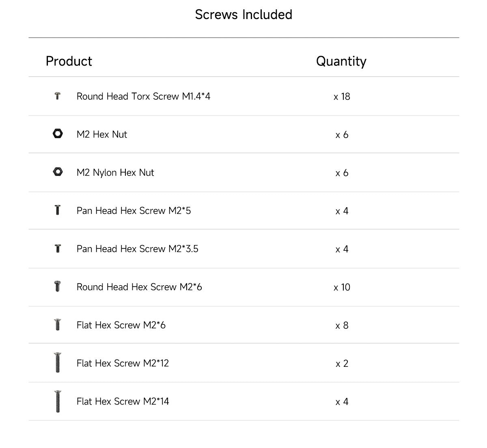Click the Screws Included title
This screenshot has height=448, width=487.
coord(243,15)
